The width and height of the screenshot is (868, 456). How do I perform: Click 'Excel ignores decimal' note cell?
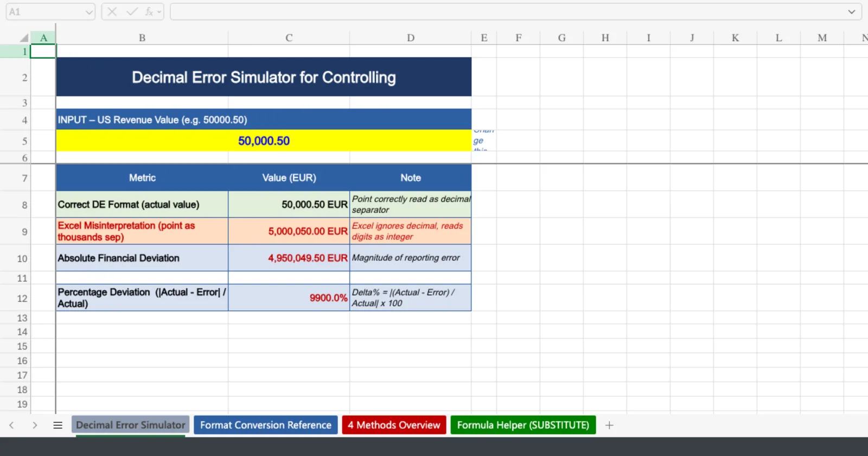[x=411, y=231]
